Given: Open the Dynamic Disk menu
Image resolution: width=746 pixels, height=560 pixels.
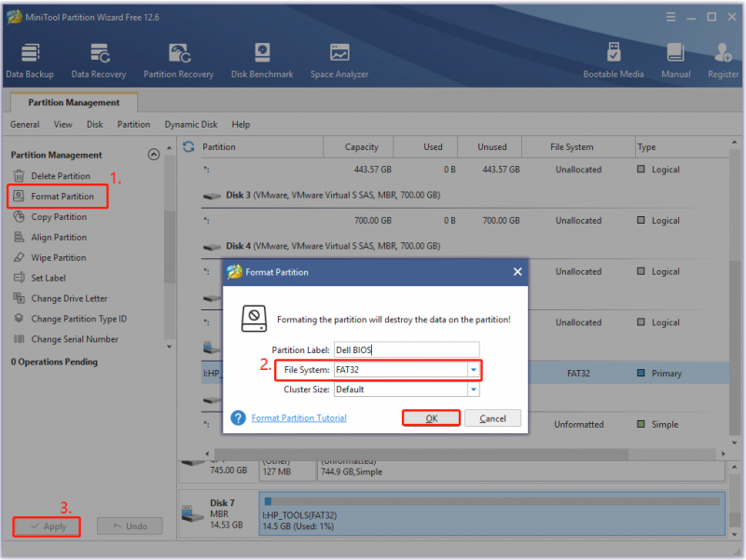Looking at the screenshot, I should point(191,125).
